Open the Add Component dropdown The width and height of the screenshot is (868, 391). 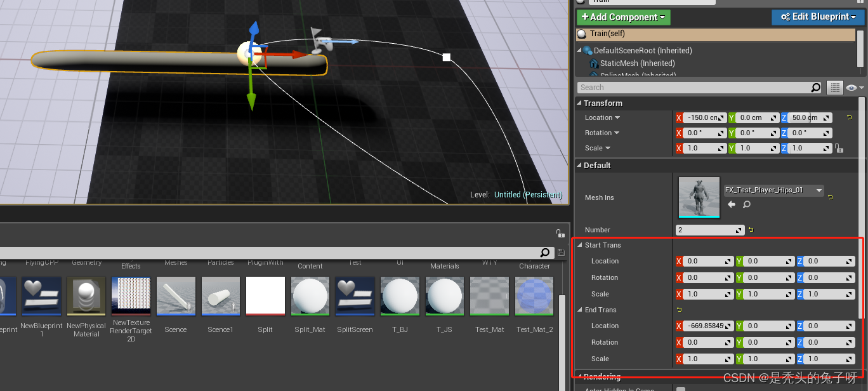tap(622, 17)
